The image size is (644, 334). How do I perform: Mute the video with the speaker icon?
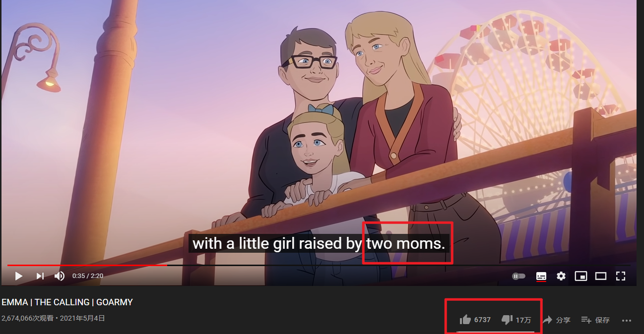(x=60, y=276)
